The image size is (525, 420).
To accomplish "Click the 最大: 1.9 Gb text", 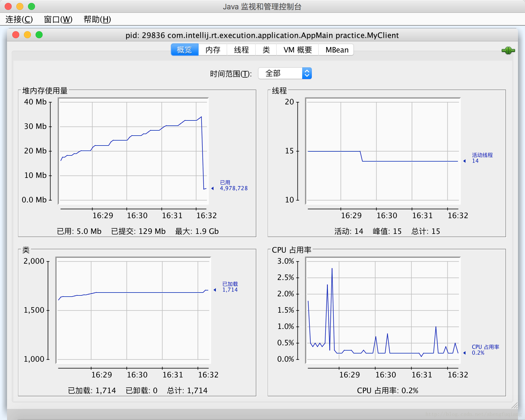I will (197, 231).
